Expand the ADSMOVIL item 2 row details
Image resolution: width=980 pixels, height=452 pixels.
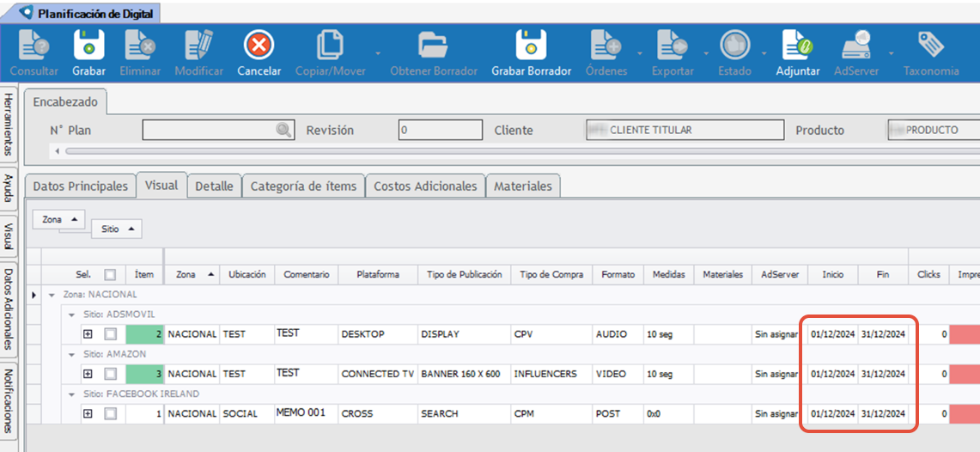[x=88, y=334]
